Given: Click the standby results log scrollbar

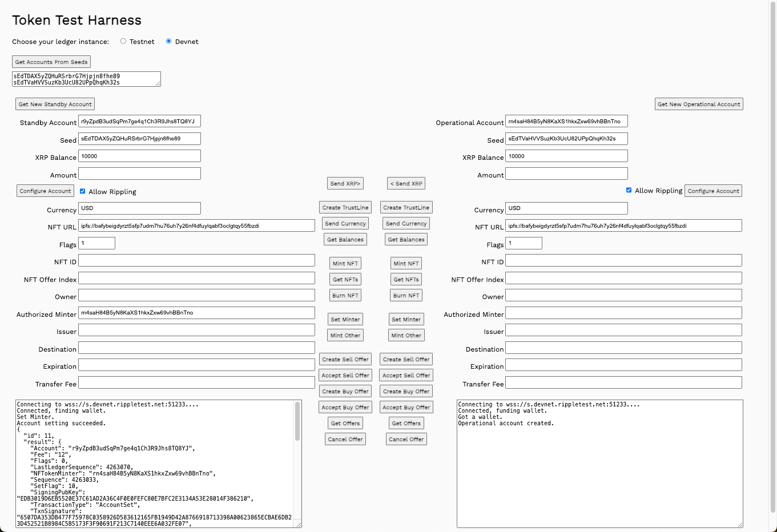Looking at the screenshot, I should click(297, 422).
